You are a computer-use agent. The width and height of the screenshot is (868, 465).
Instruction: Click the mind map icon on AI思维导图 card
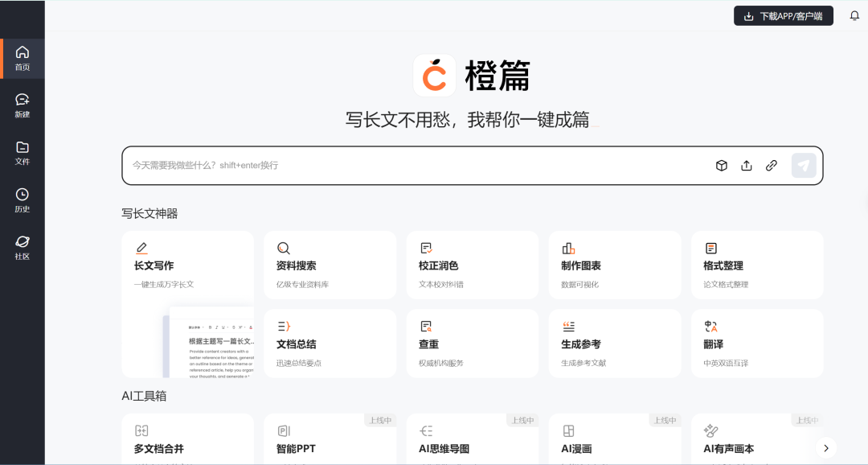click(426, 430)
